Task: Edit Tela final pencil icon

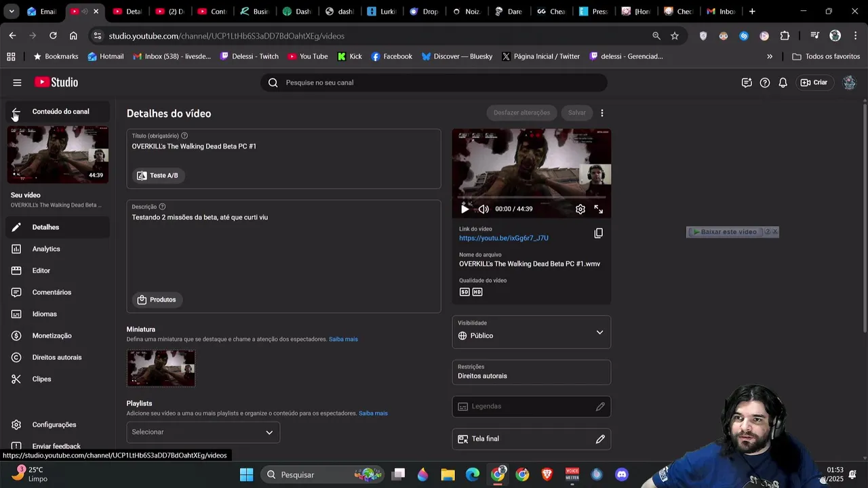Action: 600,439
